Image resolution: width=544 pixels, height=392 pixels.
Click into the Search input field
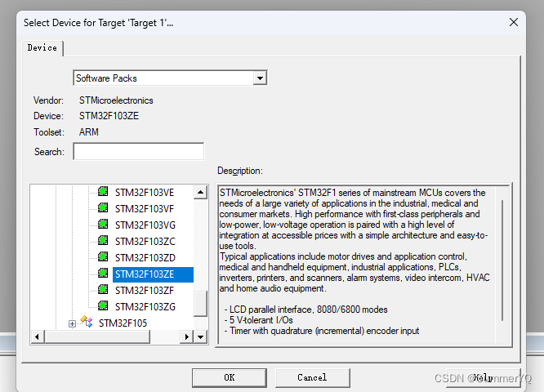139,152
